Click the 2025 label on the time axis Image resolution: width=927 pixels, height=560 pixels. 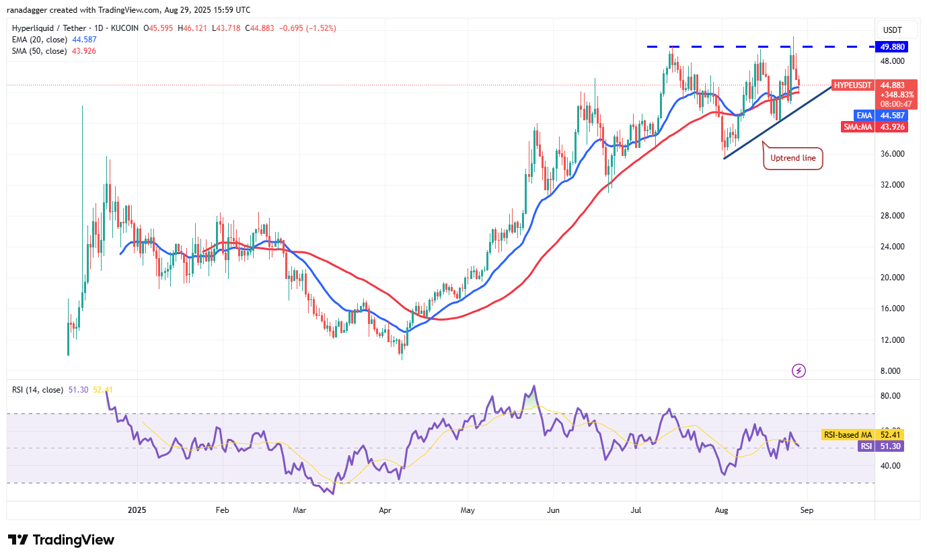[137, 510]
